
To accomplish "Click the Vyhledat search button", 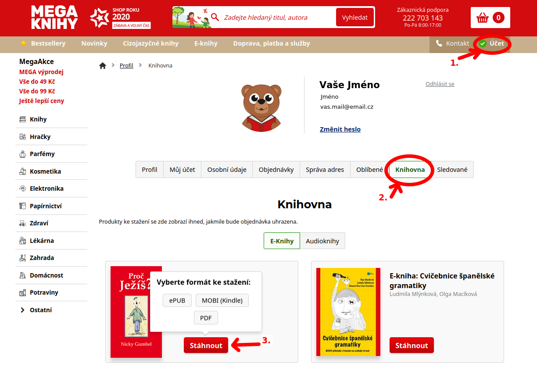I will (x=354, y=18).
